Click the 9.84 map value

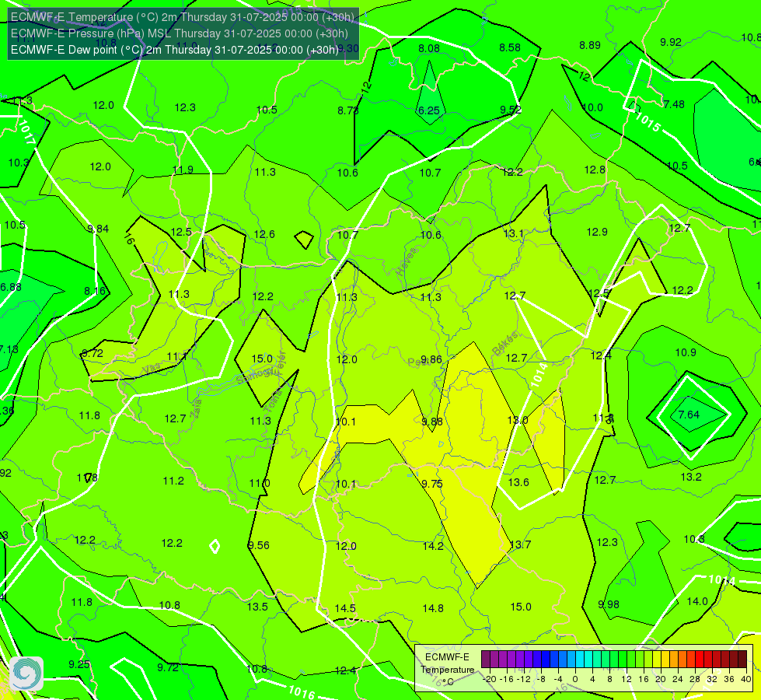(x=98, y=229)
